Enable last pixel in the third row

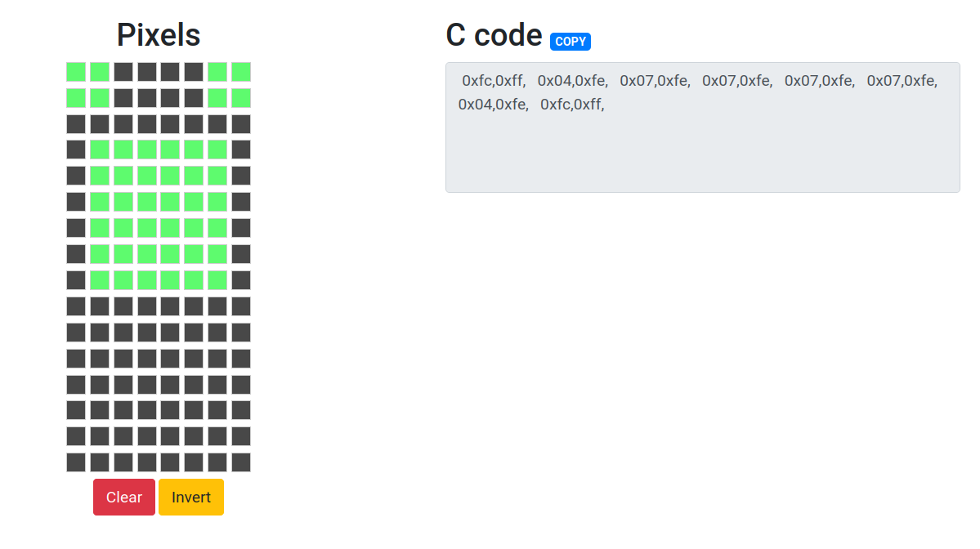[x=241, y=124]
